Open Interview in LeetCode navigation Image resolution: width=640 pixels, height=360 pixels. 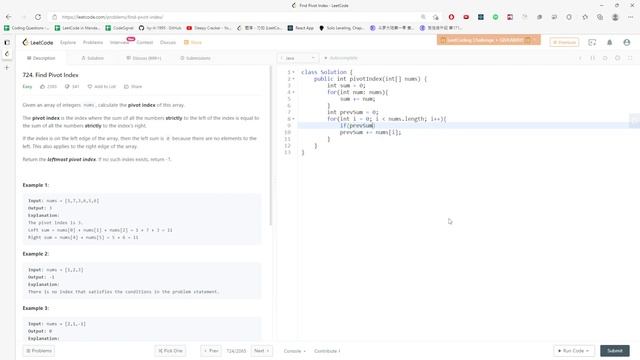(119, 42)
